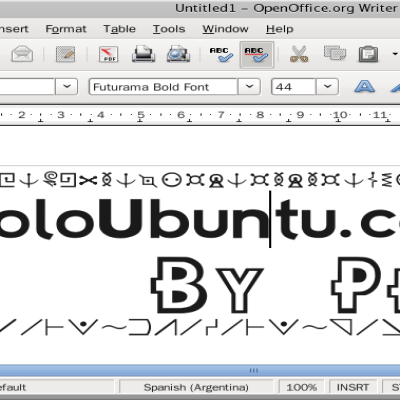Export directly as PDF icon
Screen dimensions: 400x400
pos(108,54)
